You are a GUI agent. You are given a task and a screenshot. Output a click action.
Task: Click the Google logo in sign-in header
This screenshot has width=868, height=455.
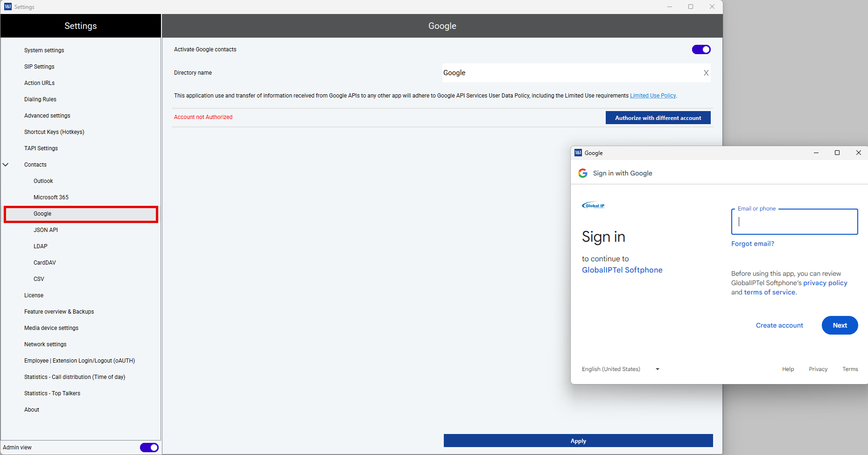[583, 173]
